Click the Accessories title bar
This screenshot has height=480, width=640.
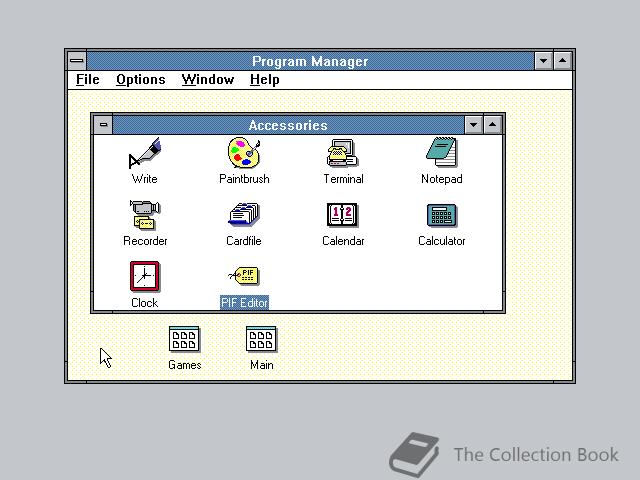288,125
